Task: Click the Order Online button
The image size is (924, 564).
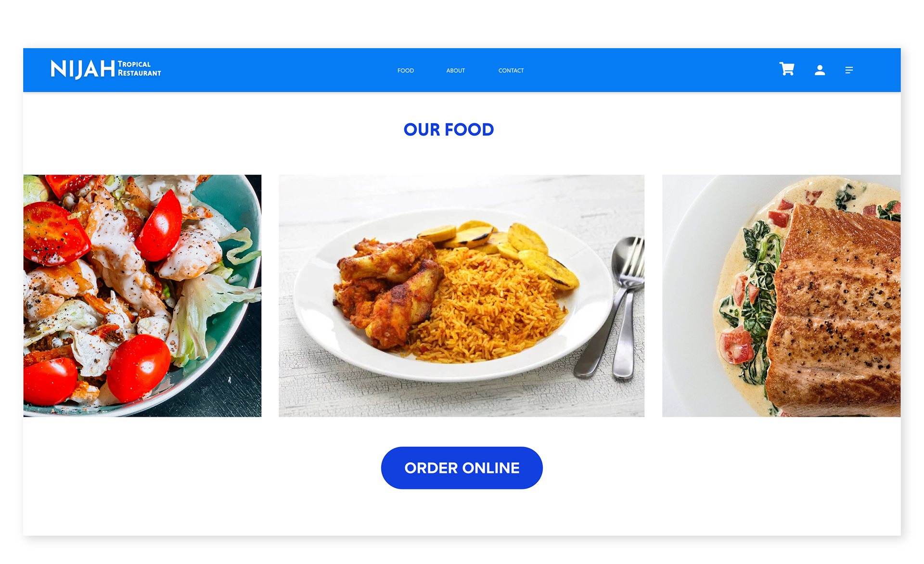Action: point(462,468)
